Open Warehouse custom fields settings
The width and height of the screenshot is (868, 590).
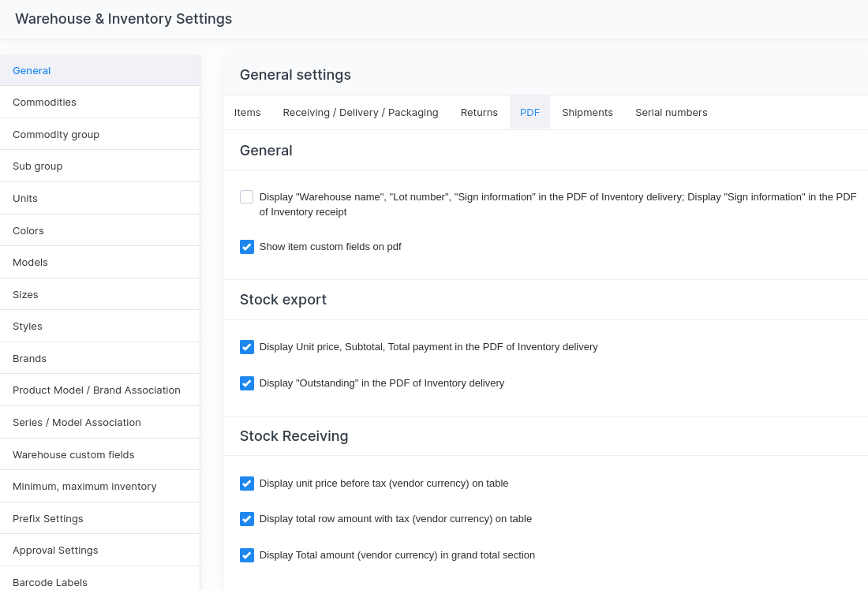(73, 455)
